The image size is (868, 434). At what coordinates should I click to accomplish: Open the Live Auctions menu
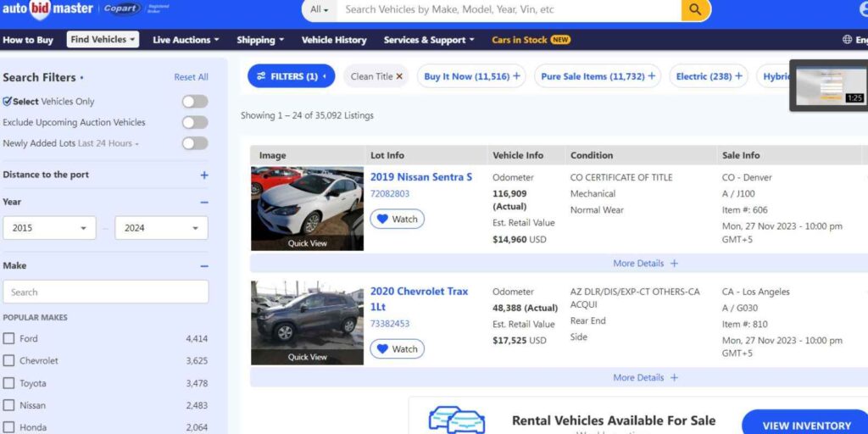[x=186, y=40]
